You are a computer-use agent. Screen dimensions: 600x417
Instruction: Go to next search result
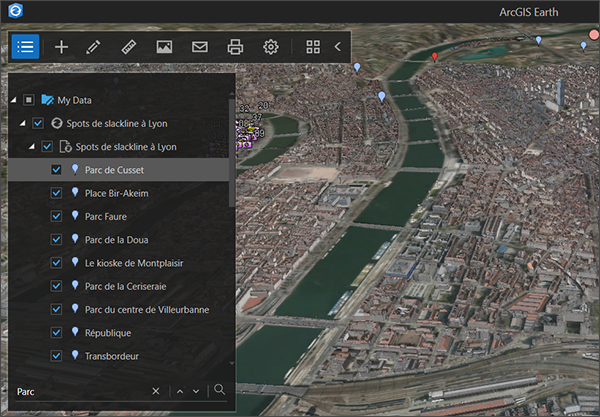click(196, 391)
